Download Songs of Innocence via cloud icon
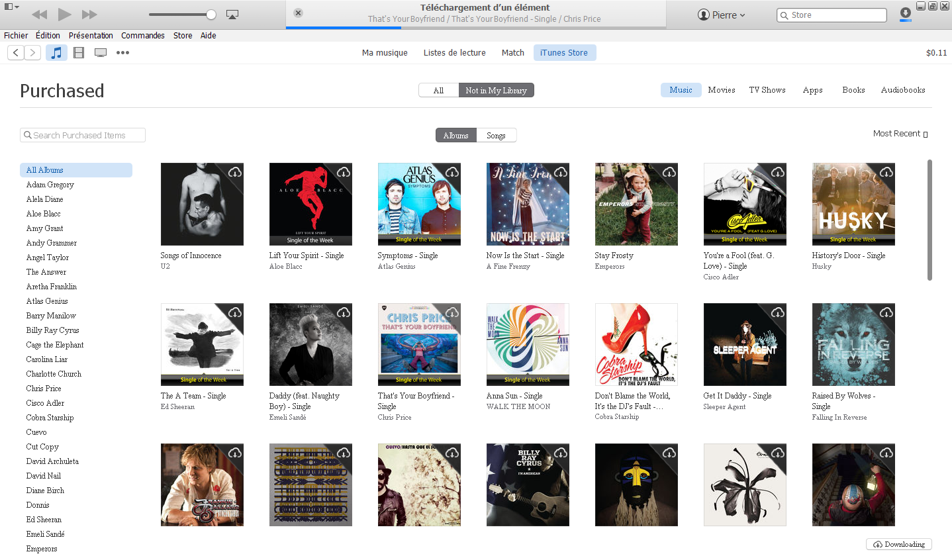The height and width of the screenshot is (560, 952). coord(235,172)
